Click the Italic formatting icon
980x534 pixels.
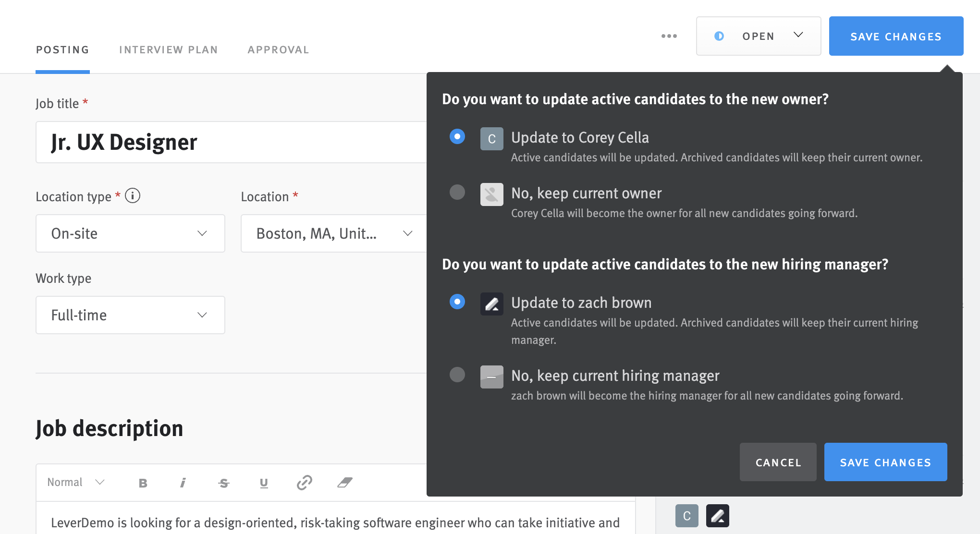(x=183, y=483)
